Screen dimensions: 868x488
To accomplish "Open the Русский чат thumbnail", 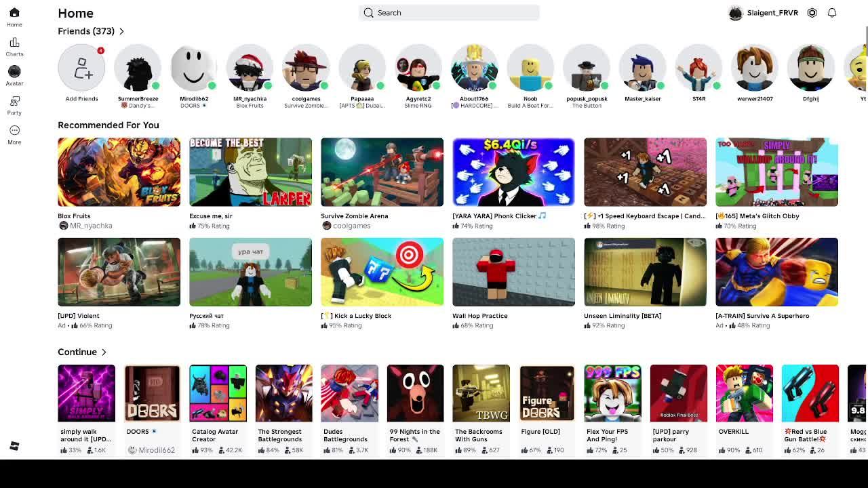I will point(250,272).
